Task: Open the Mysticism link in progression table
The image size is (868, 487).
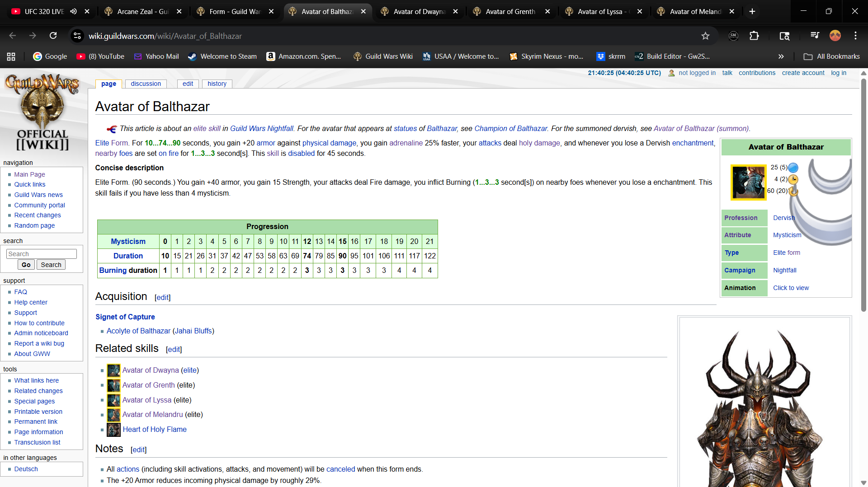Action: tap(128, 241)
